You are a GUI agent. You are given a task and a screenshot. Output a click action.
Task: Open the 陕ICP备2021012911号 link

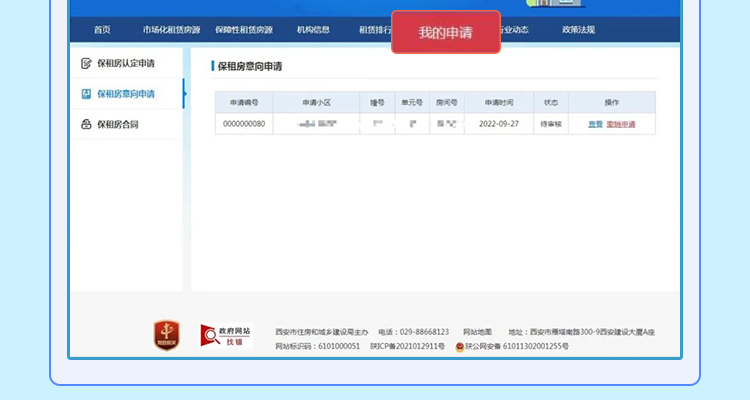(408, 346)
